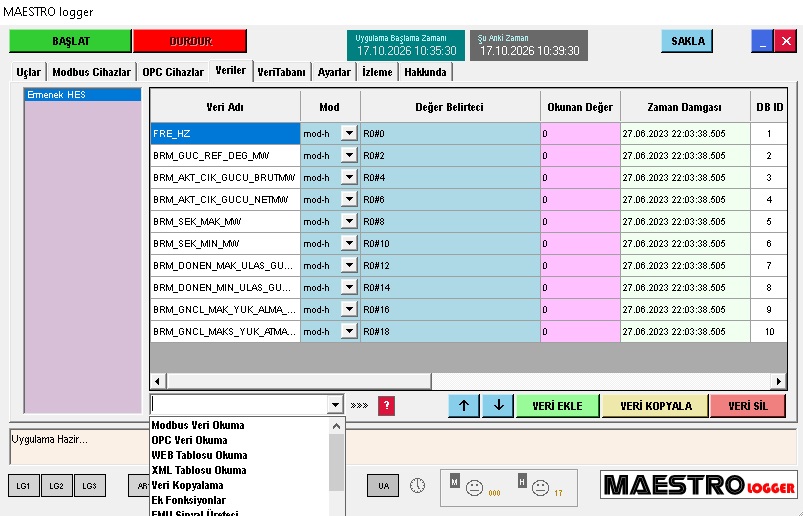803x516 pixels.
Task: Close the window with red X
Action: point(785,41)
